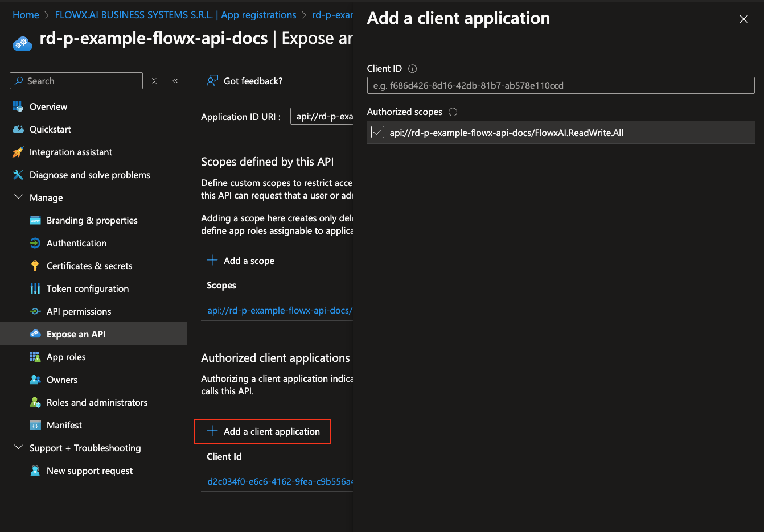764x532 pixels.
Task: Focus the Client ID input field
Action: [x=561, y=85]
